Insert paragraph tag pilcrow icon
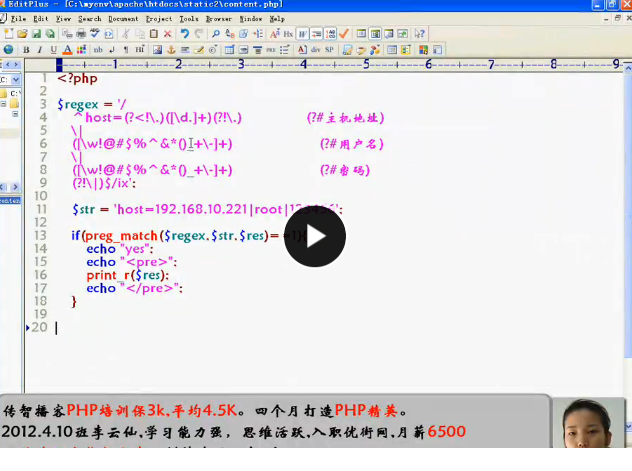The width and height of the screenshot is (632, 471). 126,50
